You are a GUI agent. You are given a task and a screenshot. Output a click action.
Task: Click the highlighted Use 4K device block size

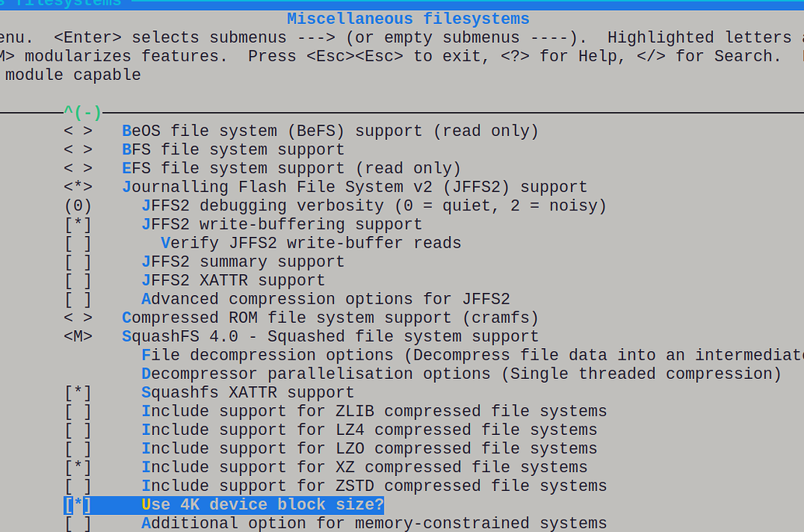pyautogui.click(x=263, y=505)
